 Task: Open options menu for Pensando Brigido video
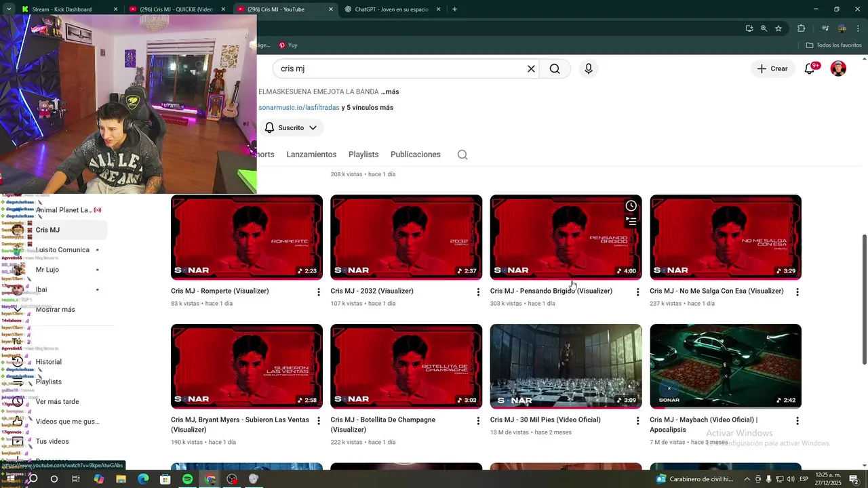[x=637, y=291]
